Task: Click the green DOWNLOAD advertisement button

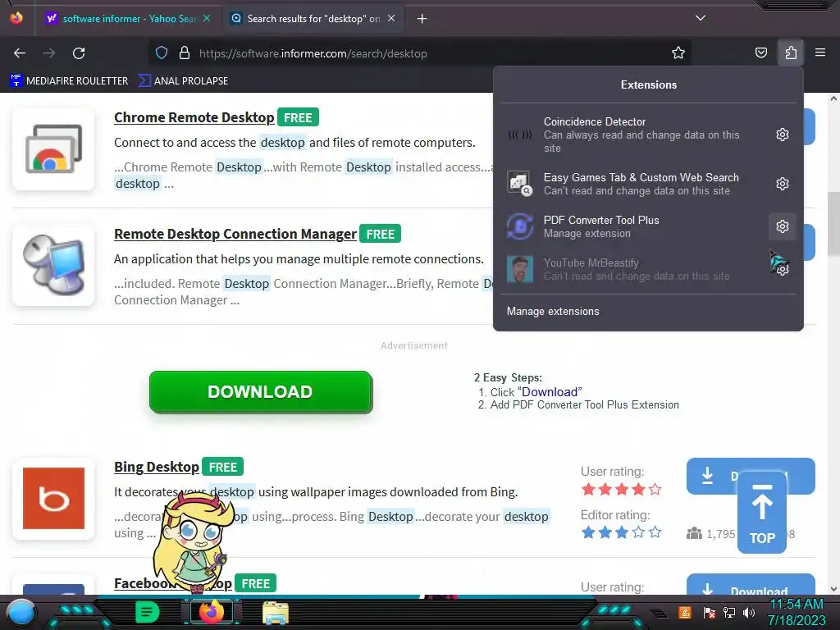Action: 261,392
